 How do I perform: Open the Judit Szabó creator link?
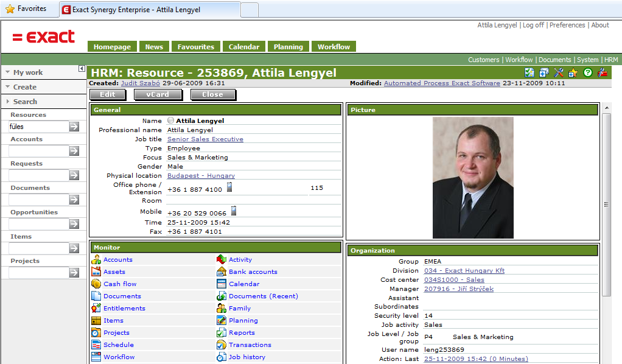[141, 83]
